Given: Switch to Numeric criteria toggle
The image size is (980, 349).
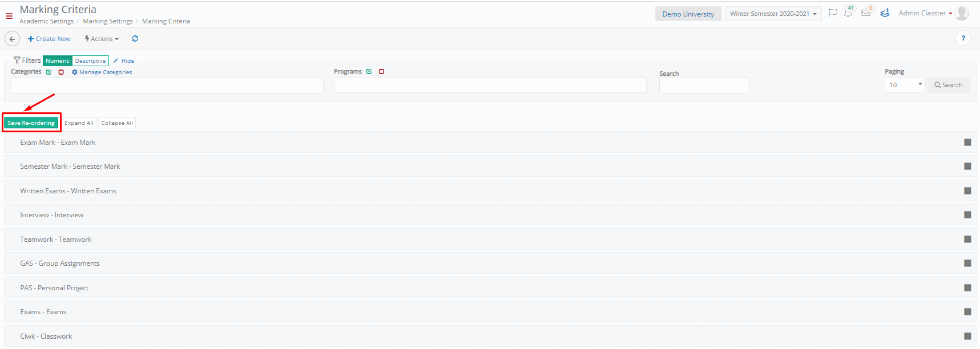Looking at the screenshot, I should coord(58,60).
